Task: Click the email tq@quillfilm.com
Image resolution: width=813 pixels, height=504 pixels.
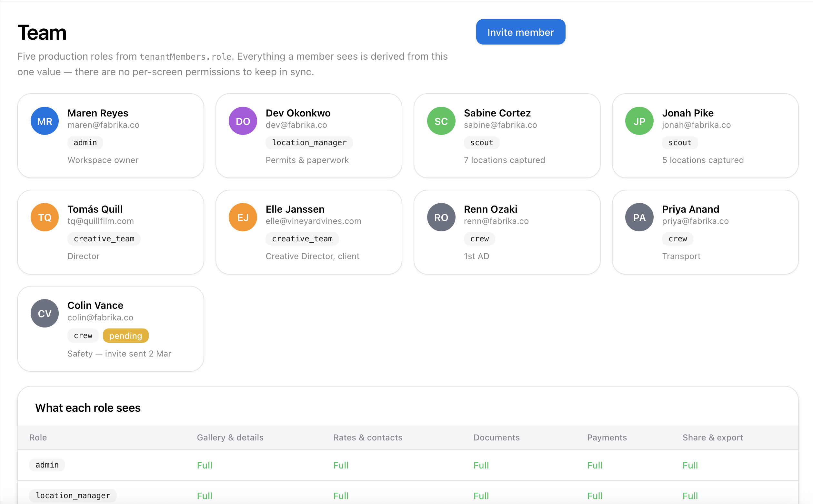Action: tap(101, 221)
